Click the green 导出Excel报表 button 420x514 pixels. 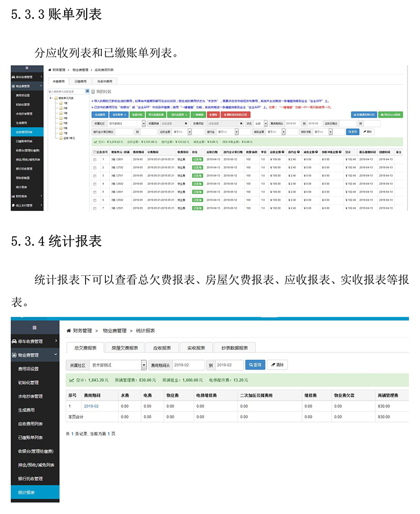(391, 114)
